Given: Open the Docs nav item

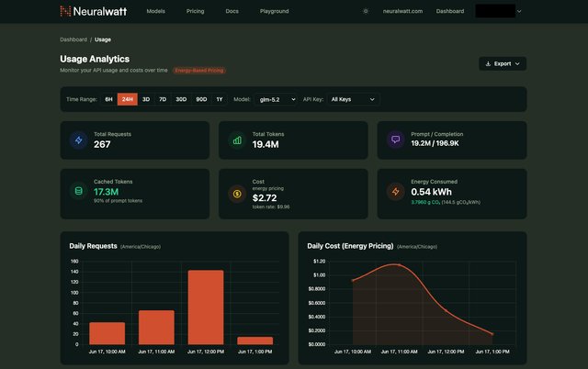Looking at the screenshot, I should (x=232, y=11).
